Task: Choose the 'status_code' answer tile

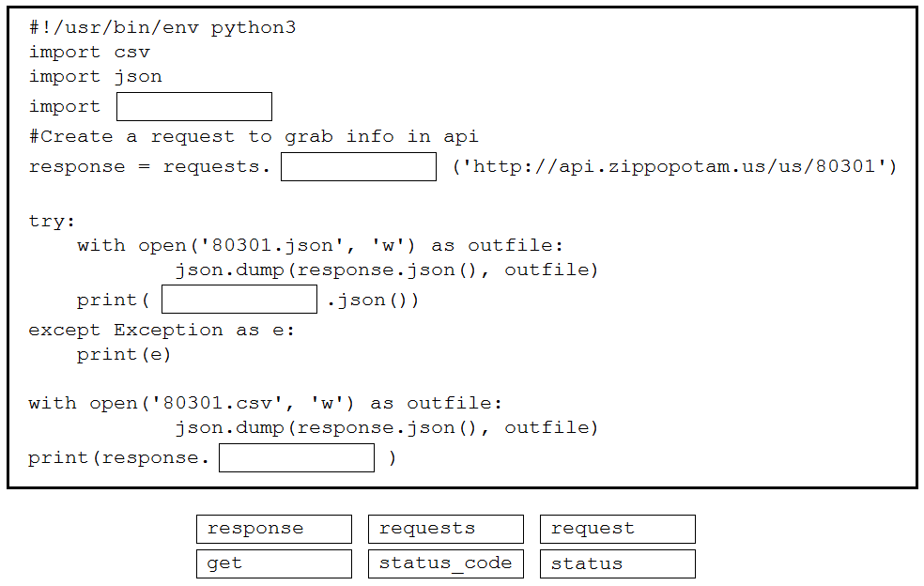Action: pyautogui.click(x=445, y=563)
